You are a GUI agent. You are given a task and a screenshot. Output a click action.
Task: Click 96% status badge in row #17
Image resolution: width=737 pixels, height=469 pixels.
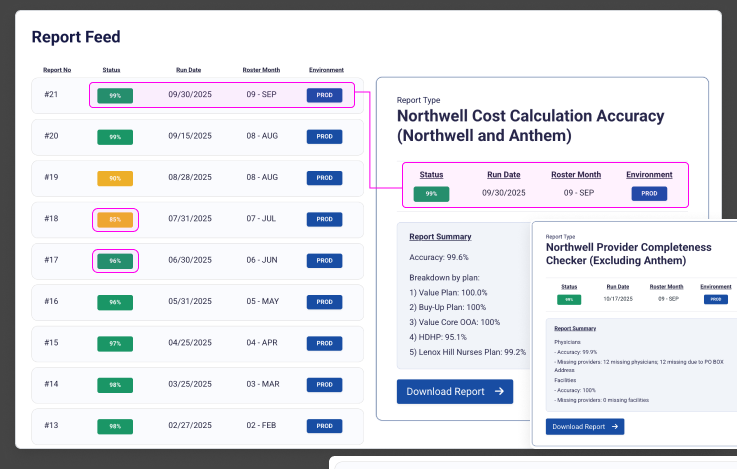click(115, 261)
